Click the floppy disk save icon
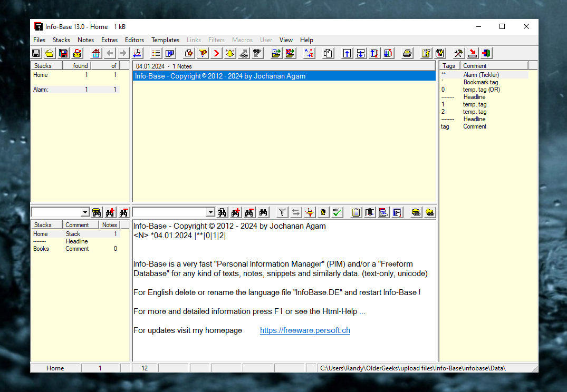 36,53
